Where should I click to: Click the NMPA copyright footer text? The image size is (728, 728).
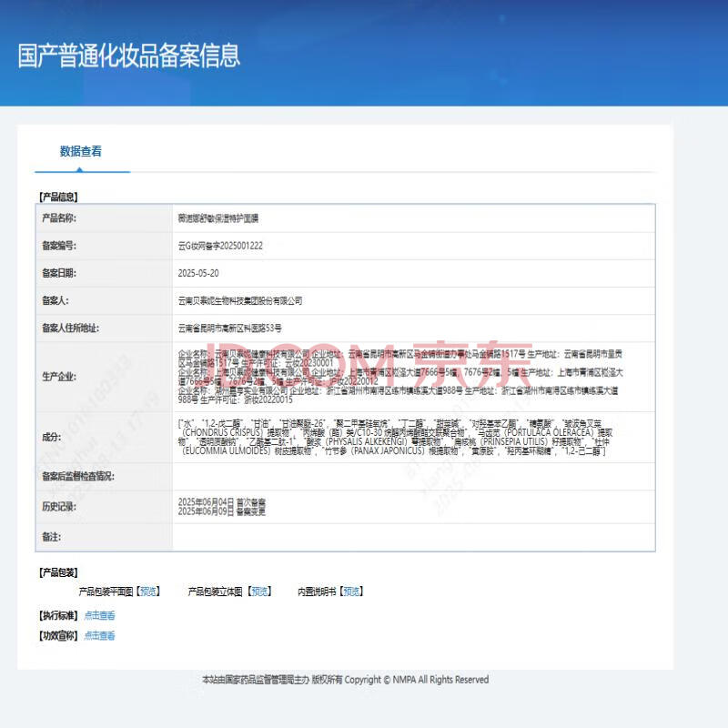tap(345, 680)
